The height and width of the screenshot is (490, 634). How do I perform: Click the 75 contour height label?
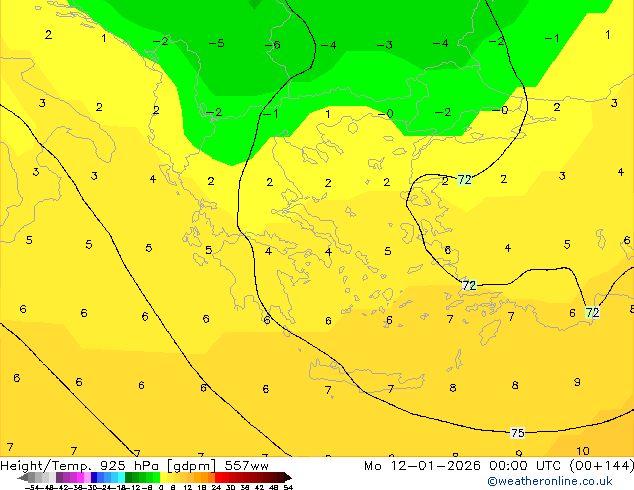click(x=518, y=433)
